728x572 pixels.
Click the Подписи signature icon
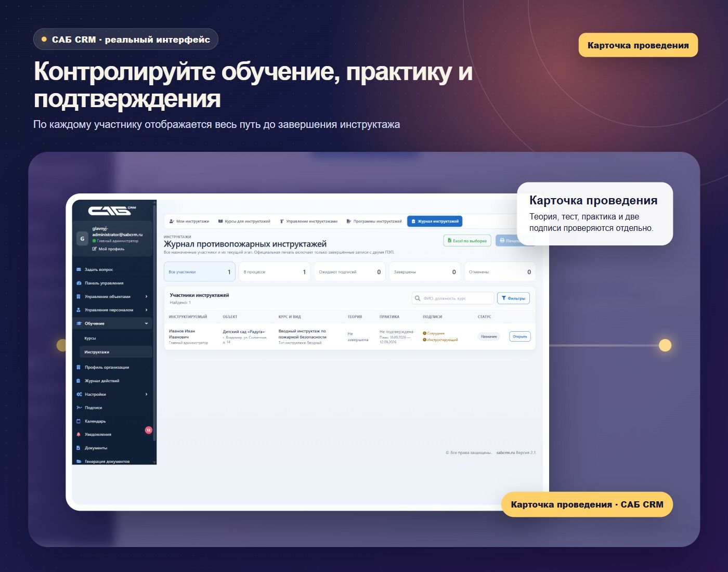(x=79, y=408)
